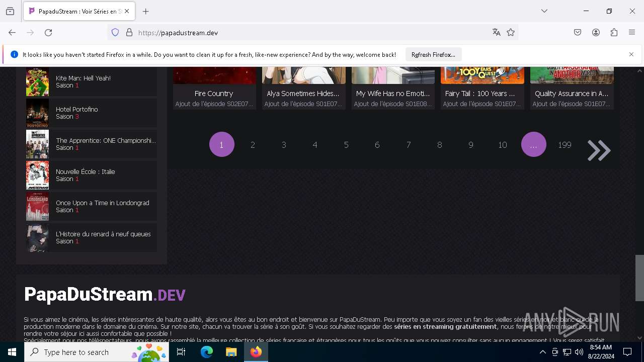
Task: Open Once Upon a Time in Londongrad
Action: [x=103, y=203]
